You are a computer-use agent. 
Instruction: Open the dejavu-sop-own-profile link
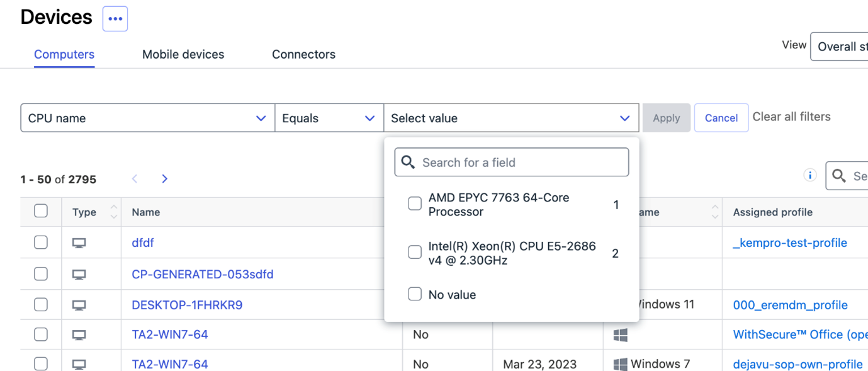tap(798, 364)
